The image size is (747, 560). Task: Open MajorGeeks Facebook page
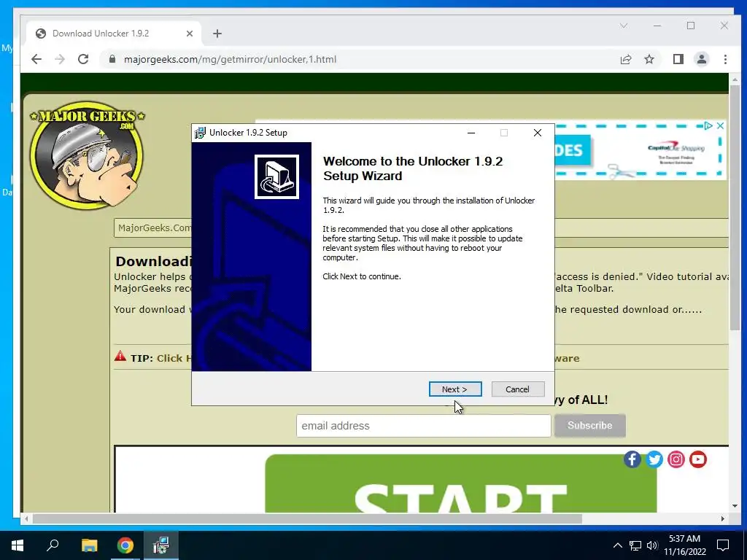point(632,459)
